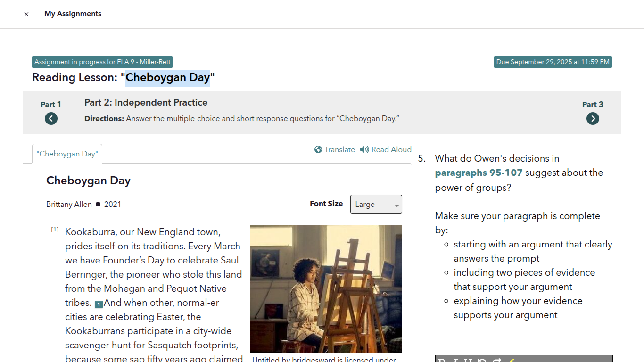Jump to paragraphs 95-107 link
Screen dimensions: 644x362
tap(479, 173)
